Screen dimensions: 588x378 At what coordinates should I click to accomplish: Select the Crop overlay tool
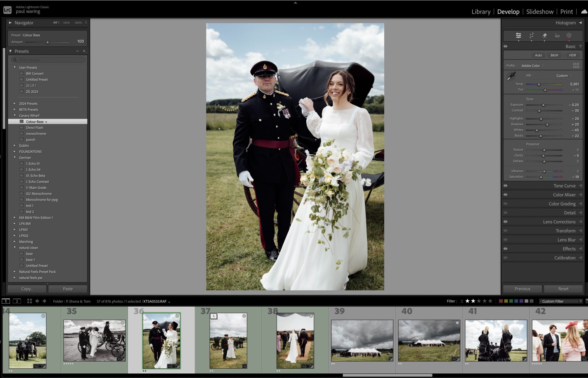(531, 36)
